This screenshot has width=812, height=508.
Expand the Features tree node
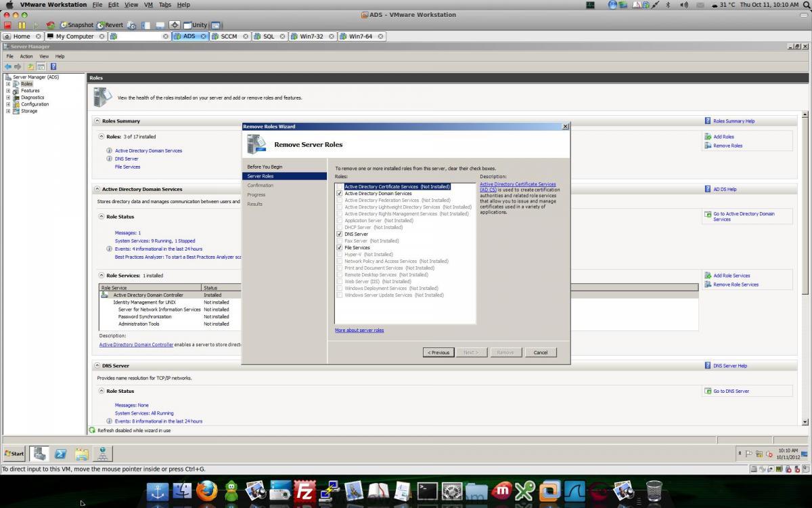(8, 91)
